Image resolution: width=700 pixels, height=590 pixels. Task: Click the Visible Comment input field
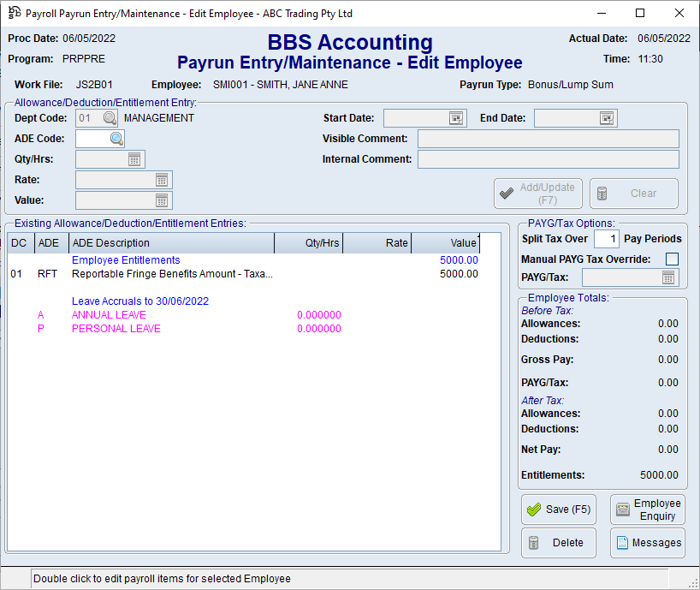click(548, 139)
